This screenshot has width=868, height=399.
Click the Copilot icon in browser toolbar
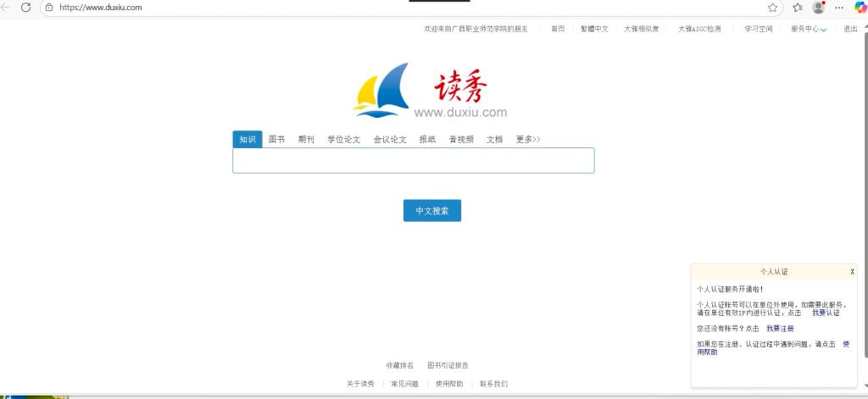point(860,7)
